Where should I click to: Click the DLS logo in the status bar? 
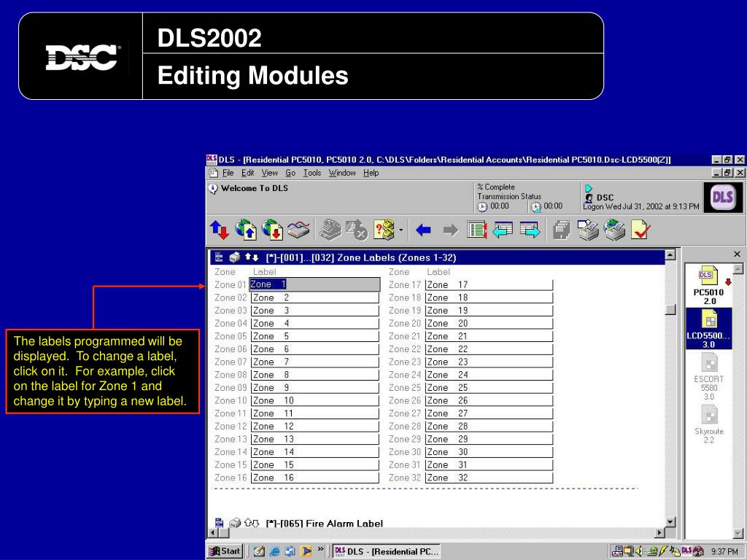point(722,197)
